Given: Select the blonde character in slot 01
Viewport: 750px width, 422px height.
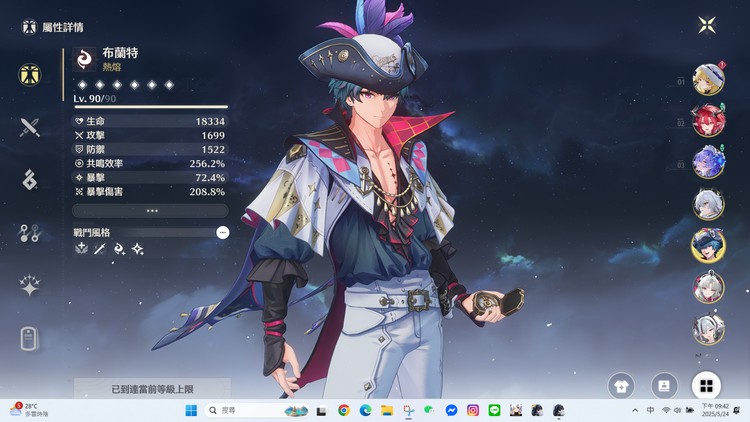Looking at the screenshot, I should tap(708, 79).
